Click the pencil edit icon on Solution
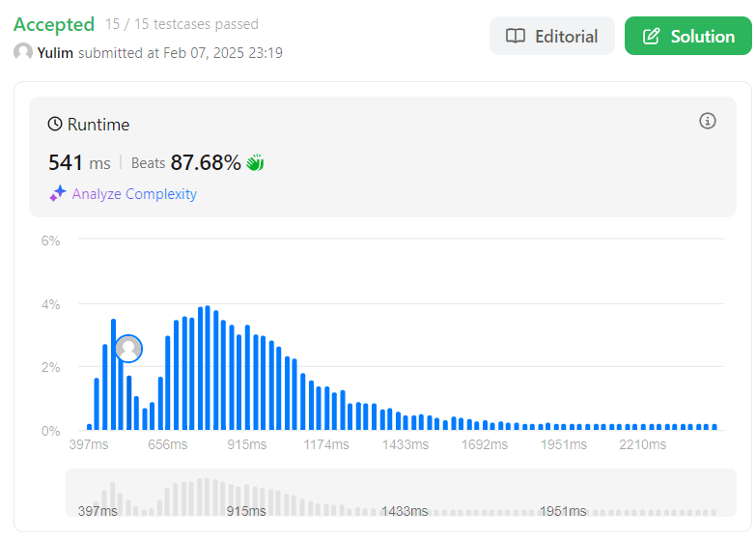Screen dimensions: 756x540 click(x=651, y=36)
